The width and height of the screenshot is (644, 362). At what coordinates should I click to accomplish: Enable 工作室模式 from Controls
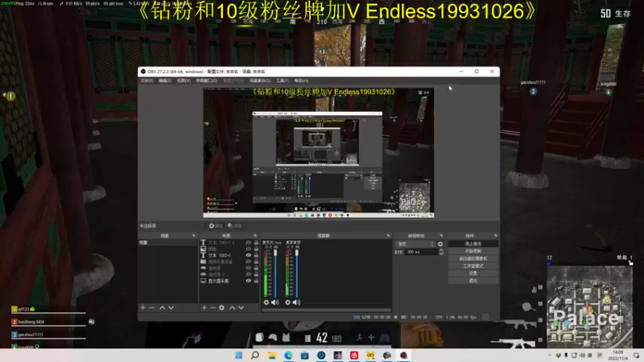pos(473,266)
